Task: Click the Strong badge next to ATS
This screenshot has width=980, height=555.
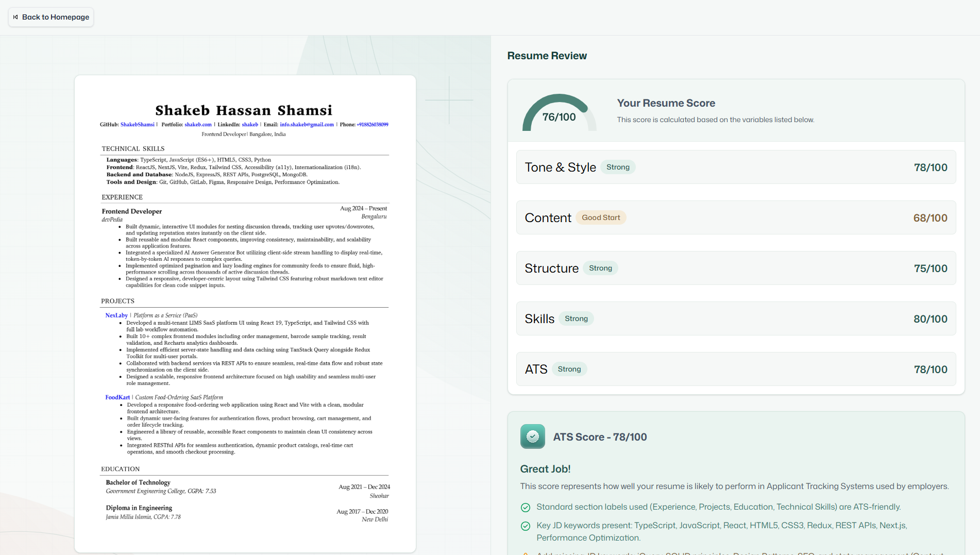Action: point(569,369)
